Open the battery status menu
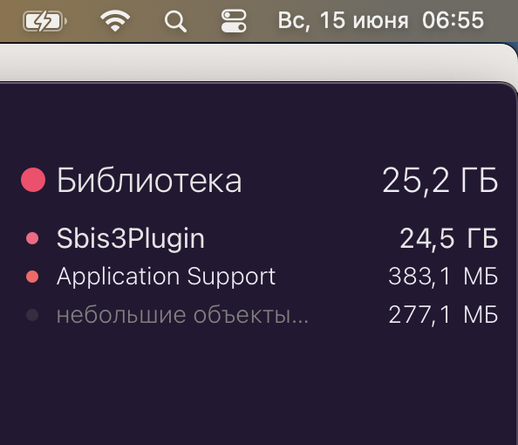Screen dimensions: 518x445 44,21
